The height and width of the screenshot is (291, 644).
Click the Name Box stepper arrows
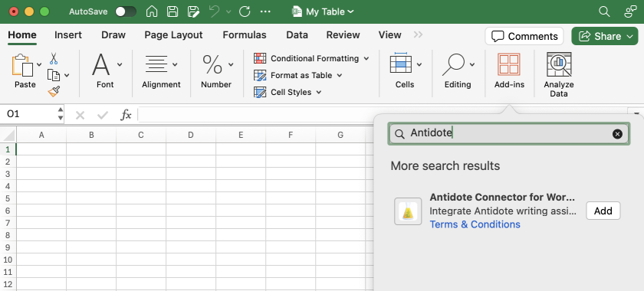[61, 113]
